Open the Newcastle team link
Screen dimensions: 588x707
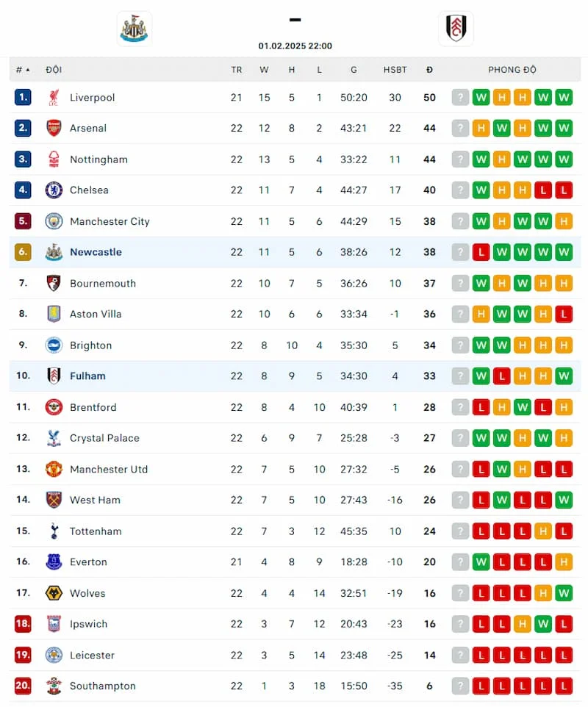click(96, 252)
